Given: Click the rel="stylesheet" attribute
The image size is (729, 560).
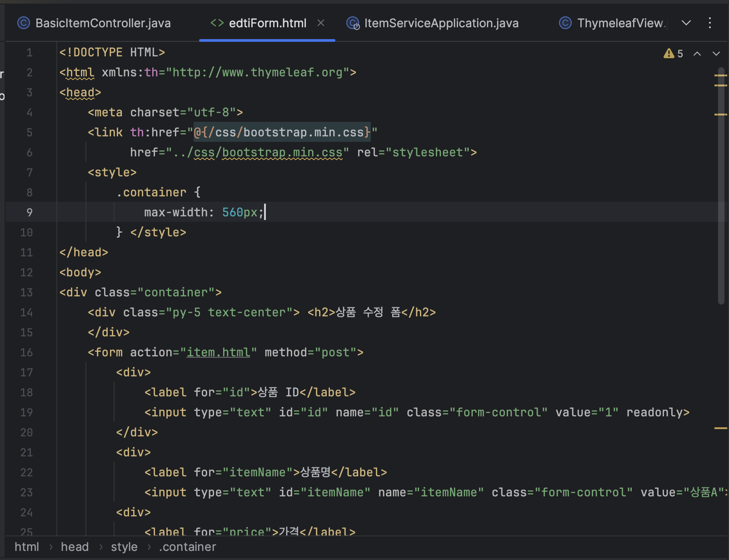Looking at the screenshot, I should pos(414,152).
